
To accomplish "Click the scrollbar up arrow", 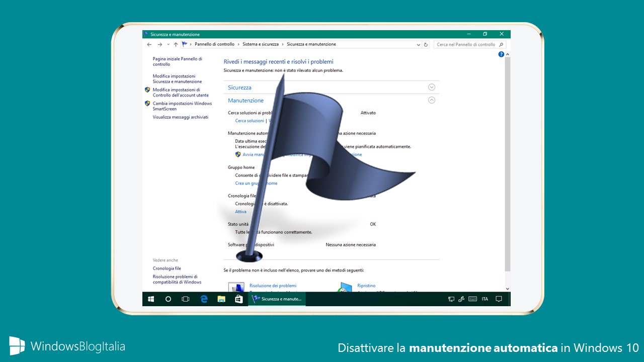I will coord(508,54).
